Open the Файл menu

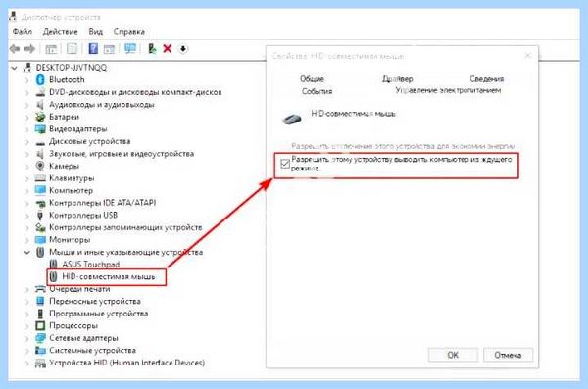(23, 32)
